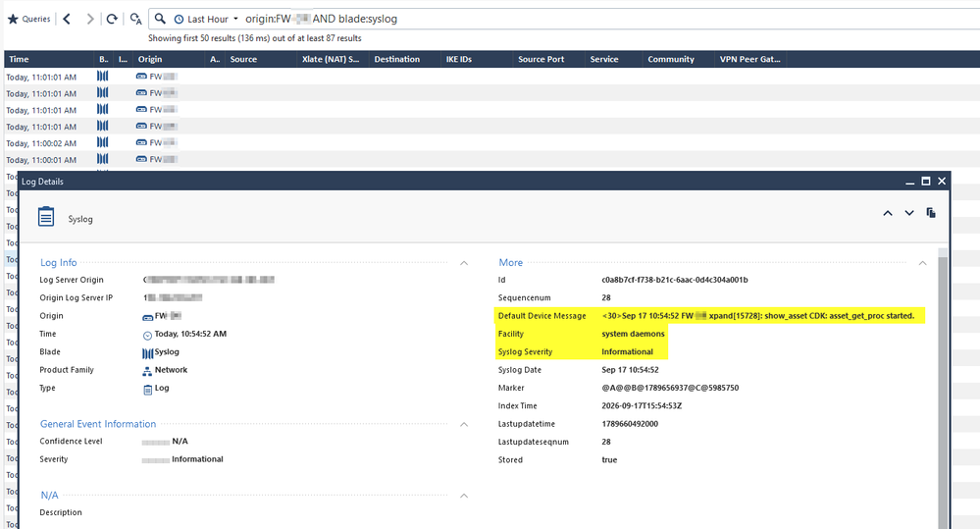Refresh the log query results
Image resolution: width=980 pixels, height=529 pixels.
click(112, 19)
